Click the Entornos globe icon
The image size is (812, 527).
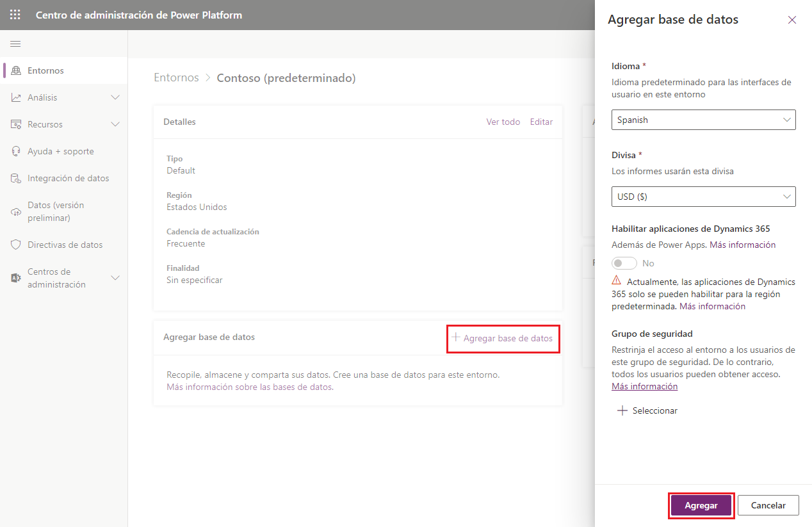(16, 70)
